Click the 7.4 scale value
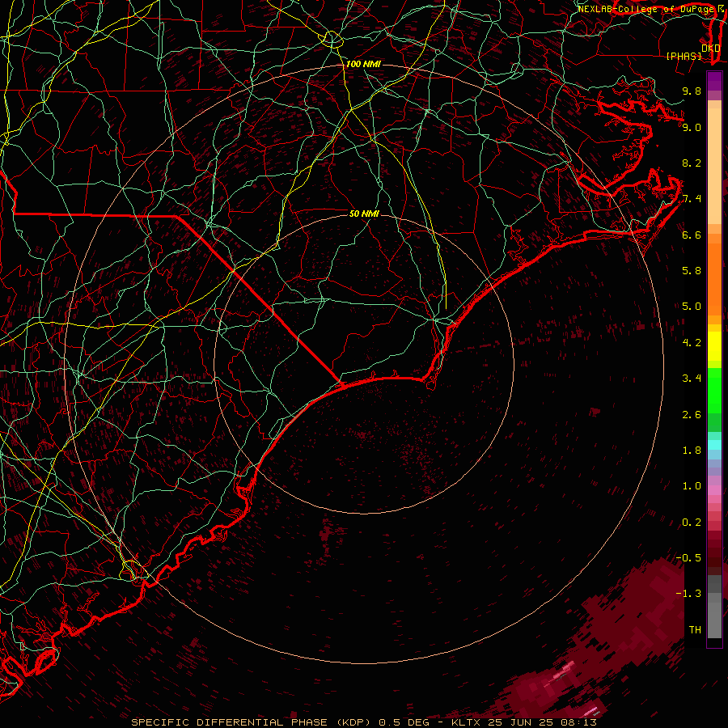This screenshot has width=728, height=728. click(692, 199)
